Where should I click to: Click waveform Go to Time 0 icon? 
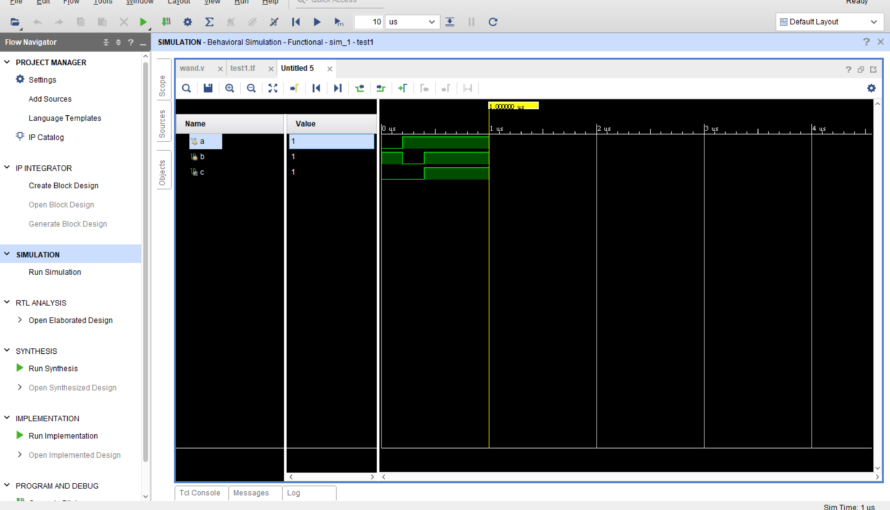pyautogui.click(x=316, y=88)
